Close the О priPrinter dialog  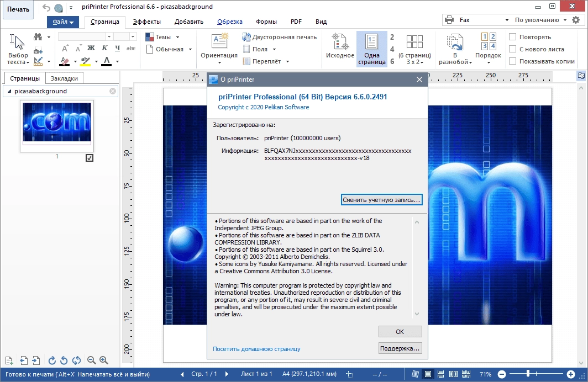[419, 79]
